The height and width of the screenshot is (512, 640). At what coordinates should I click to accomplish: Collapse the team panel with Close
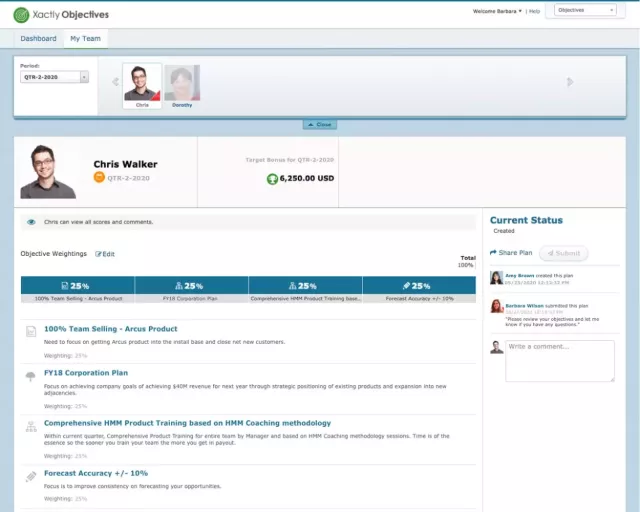click(319, 124)
